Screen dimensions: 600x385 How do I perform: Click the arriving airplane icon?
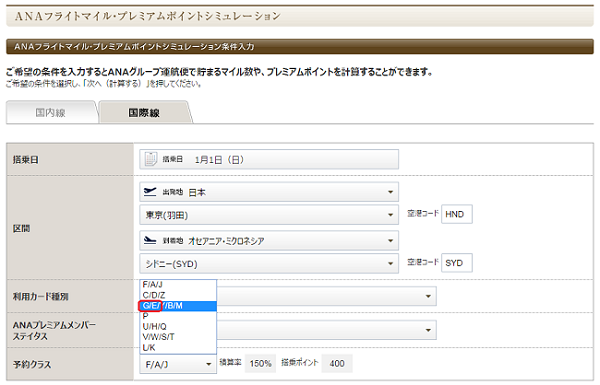click(150, 240)
